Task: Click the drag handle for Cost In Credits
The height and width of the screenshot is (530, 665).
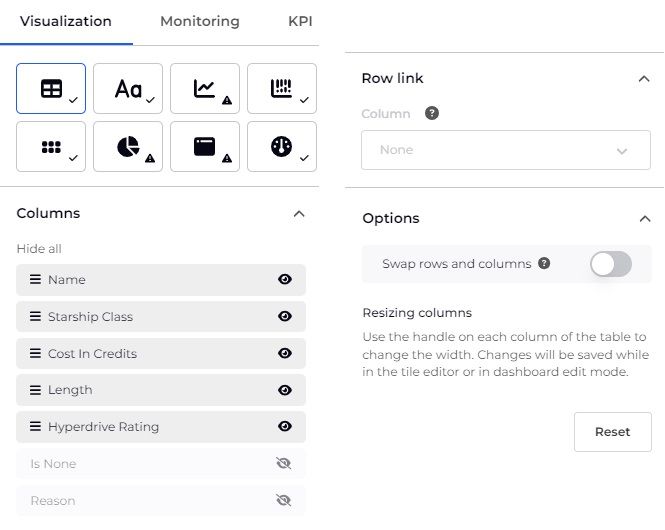Action: pyautogui.click(x=35, y=353)
